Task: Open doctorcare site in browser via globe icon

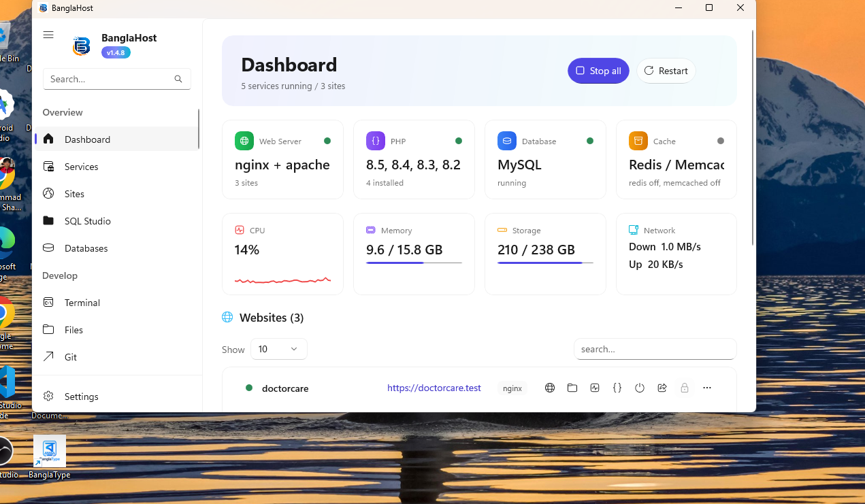Action: click(550, 388)
